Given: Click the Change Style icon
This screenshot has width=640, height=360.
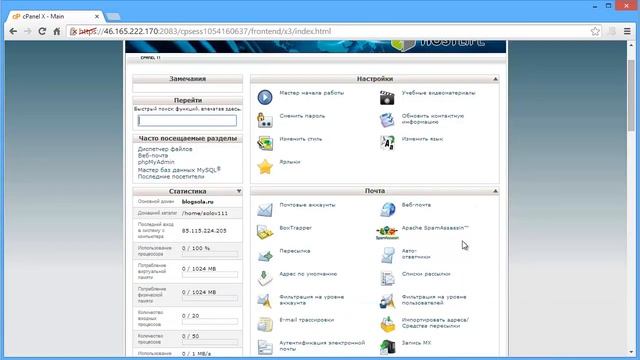Looking at the screenshot, I should pyautogui.click(x=264, y=143).
